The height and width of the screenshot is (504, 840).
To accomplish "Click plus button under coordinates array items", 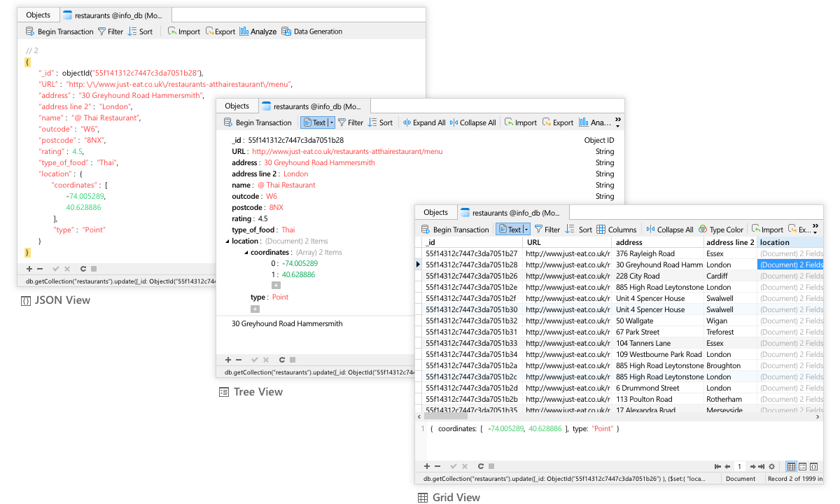I will tap(276, 286).
